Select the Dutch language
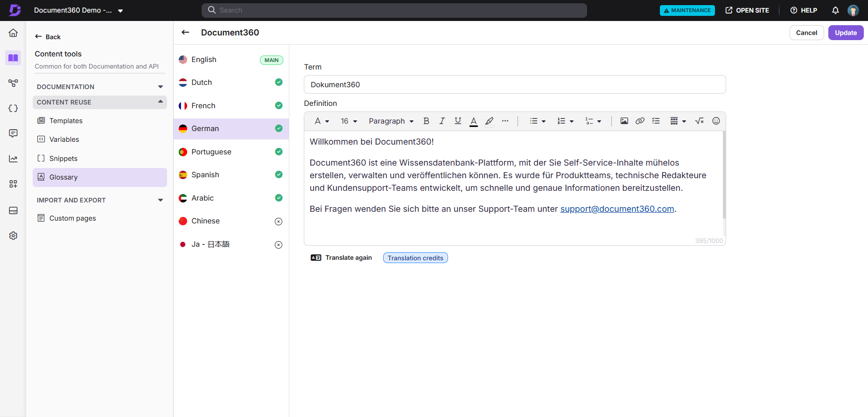Viewport: 868px width, 417px height. [231, 83]
